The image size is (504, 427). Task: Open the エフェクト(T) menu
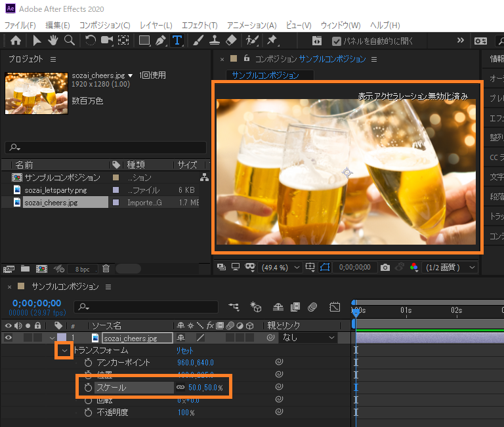[x=199, y=25]
